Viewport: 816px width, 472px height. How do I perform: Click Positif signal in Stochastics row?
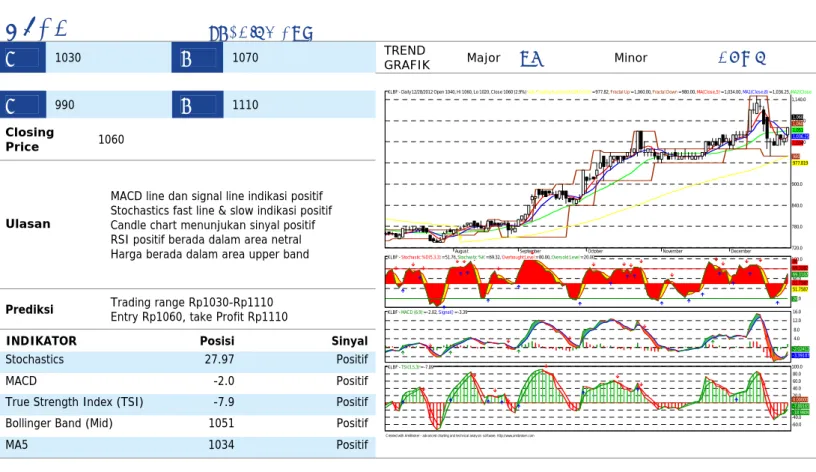(352, 360)
